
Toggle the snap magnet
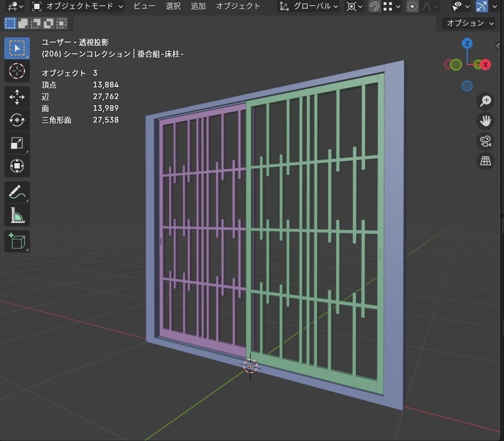pyautogui.click(x=374, y=6)
